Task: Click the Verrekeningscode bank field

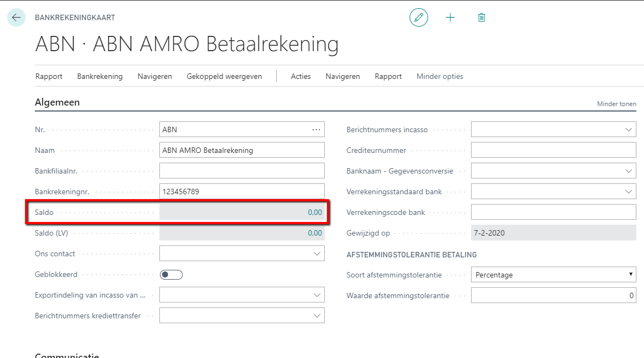Action: (553, 213)
